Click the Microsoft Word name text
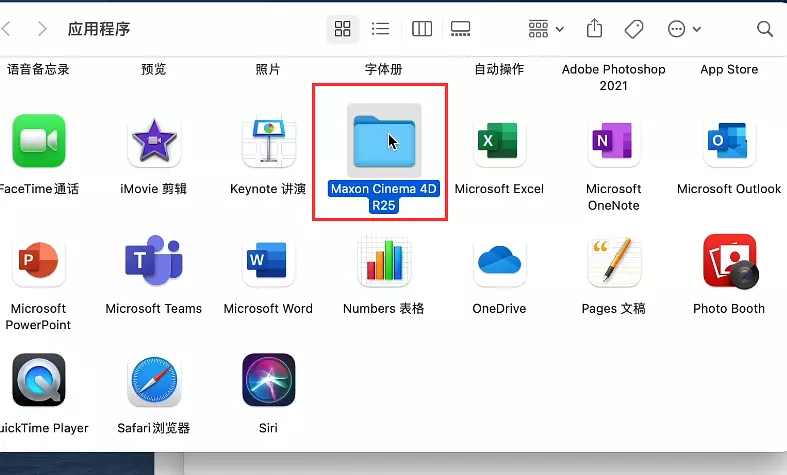This screenshot has width=787, height=475. click(x=268, y=308)
